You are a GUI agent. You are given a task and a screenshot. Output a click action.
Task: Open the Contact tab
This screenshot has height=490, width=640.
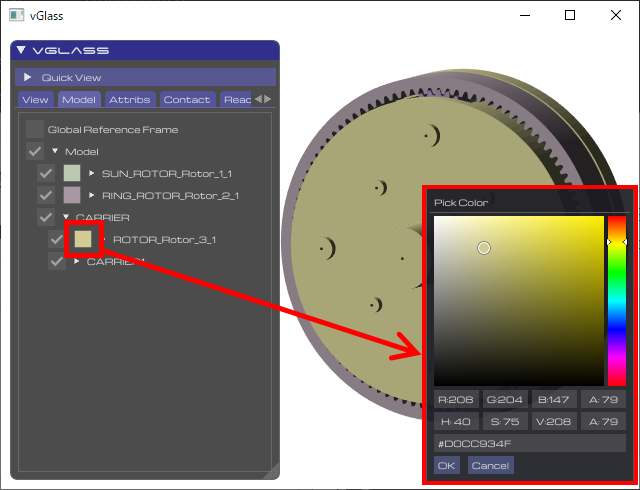[187, 99]
